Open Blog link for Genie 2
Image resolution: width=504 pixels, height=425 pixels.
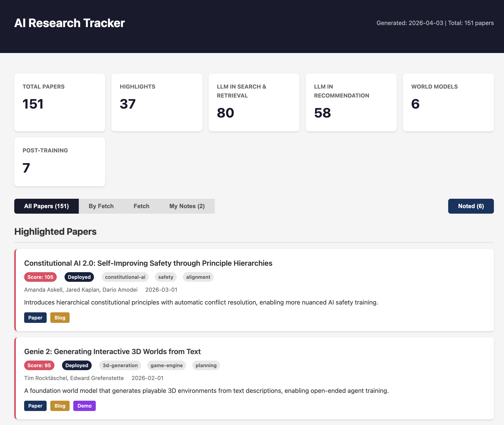[x=60, y=406]
